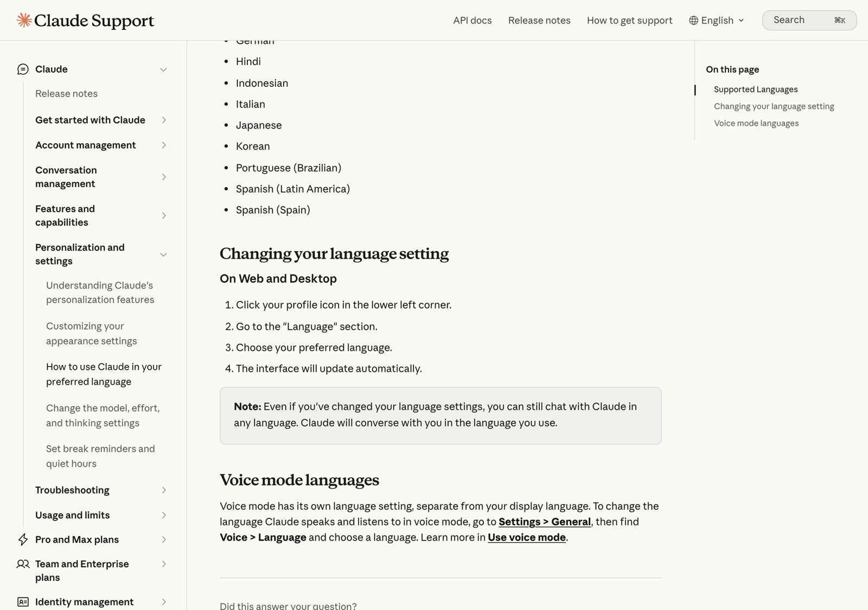Click the Voice mode languages heading
Screen dimensions: 868x610
point(299,480)
